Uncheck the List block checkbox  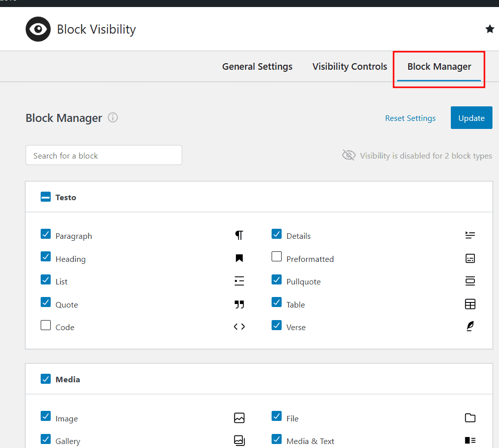tap(46, 279)
